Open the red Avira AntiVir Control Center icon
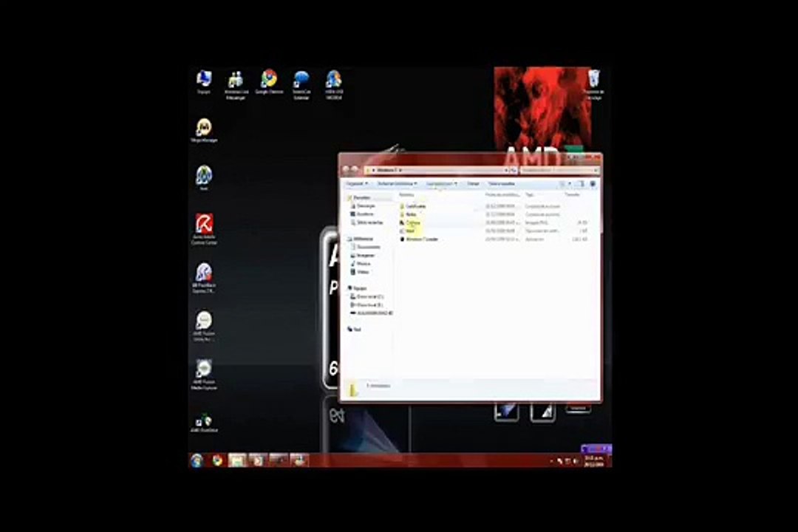Screen dimensions: 798x532 [204, 229]
